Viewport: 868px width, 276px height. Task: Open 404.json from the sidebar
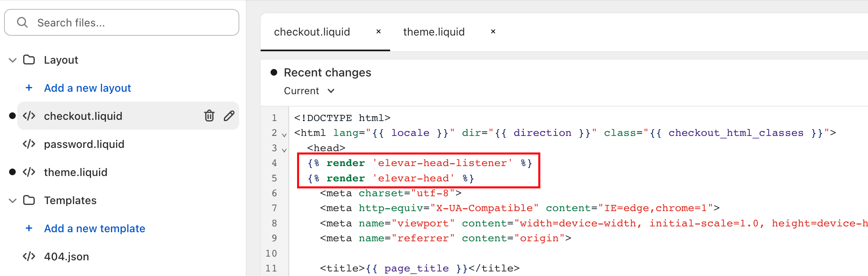(x=67, y=257)
